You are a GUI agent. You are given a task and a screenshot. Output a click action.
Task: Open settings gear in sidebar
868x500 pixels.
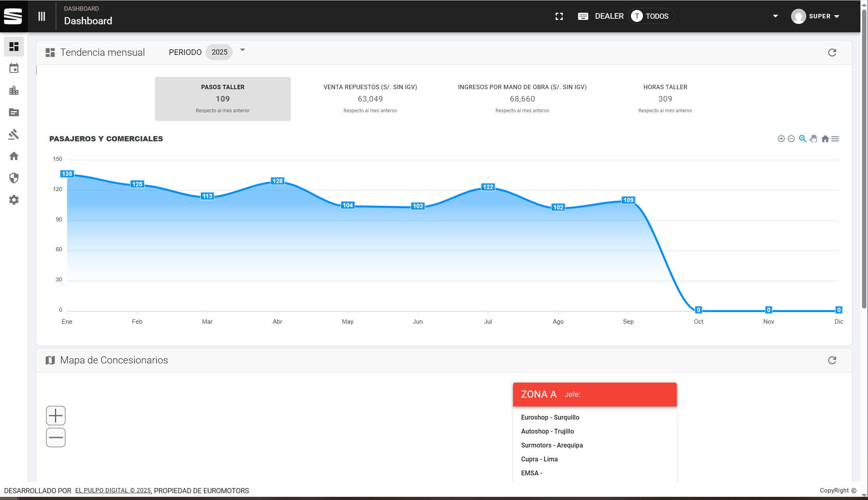coord(14,200)
